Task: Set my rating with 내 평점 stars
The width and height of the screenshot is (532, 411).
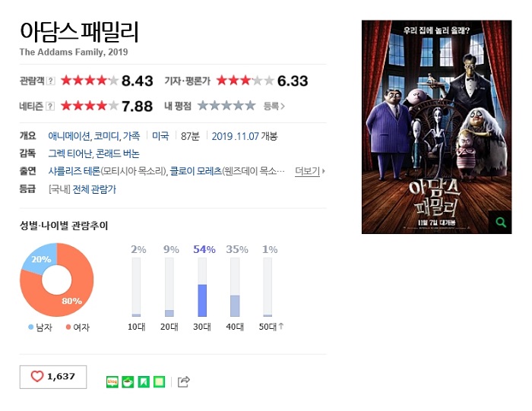Action: [x=226, y=106]
